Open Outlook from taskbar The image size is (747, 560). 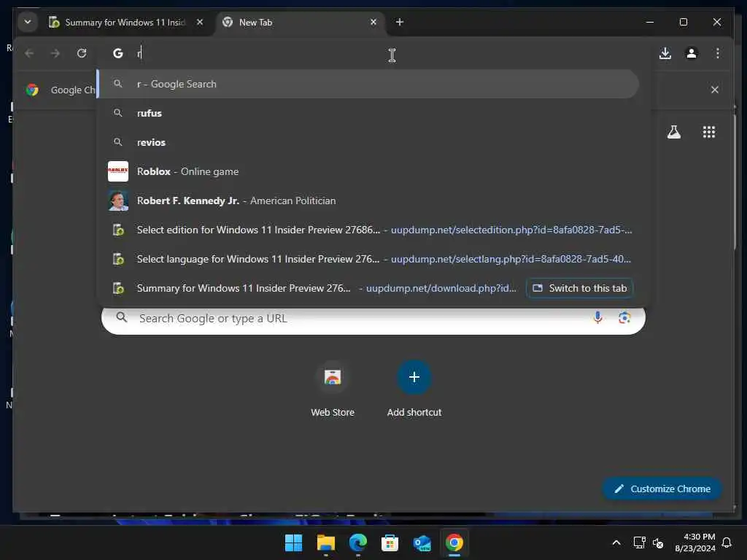pyautogui.click(x=422, y=542)
